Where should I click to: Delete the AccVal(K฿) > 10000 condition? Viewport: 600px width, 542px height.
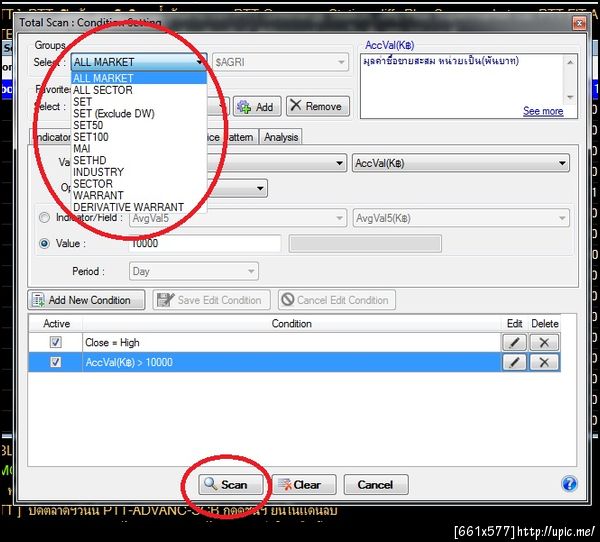(x=544, y=362)
